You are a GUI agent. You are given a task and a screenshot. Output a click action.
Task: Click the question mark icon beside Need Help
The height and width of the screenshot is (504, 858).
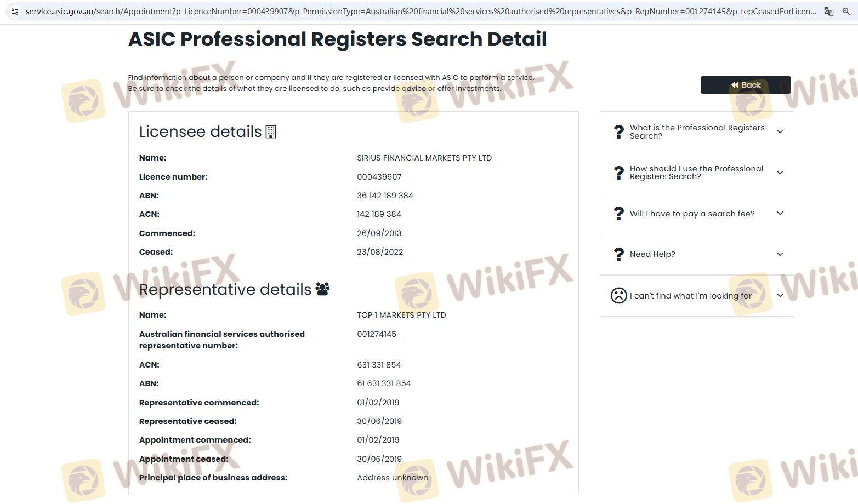pyautogui.click(x=618, y=254)
